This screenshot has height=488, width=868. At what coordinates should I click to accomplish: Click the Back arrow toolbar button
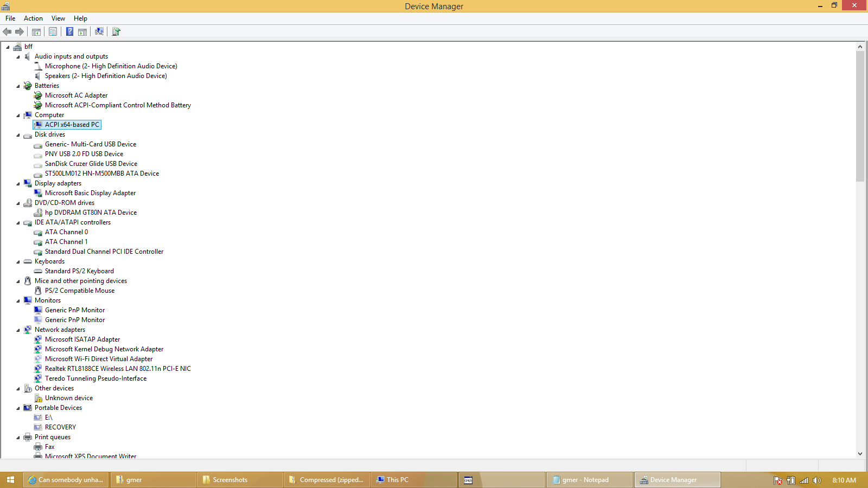click(x=7, y=31)
